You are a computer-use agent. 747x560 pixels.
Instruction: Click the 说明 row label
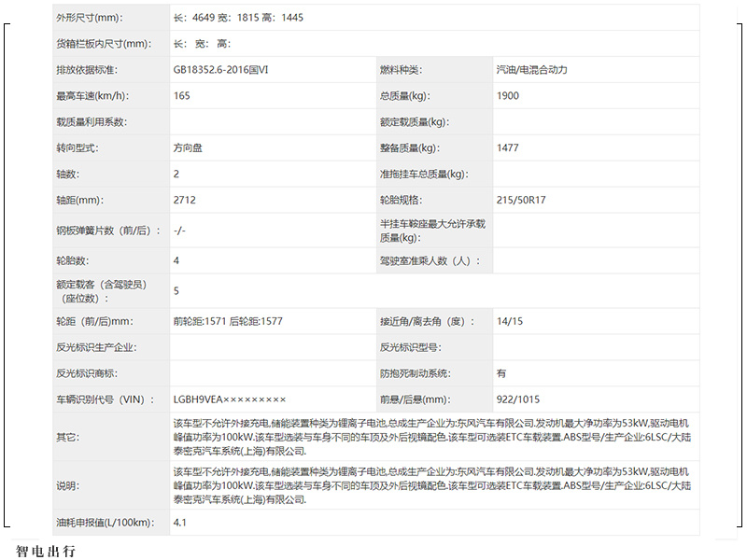click(x=67, y=485)
